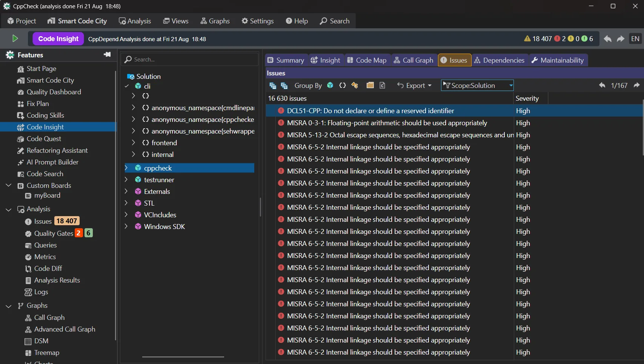Click the Quality Gates sidebar icon
The width and height of the screenshot is (644, 364).
28,233
